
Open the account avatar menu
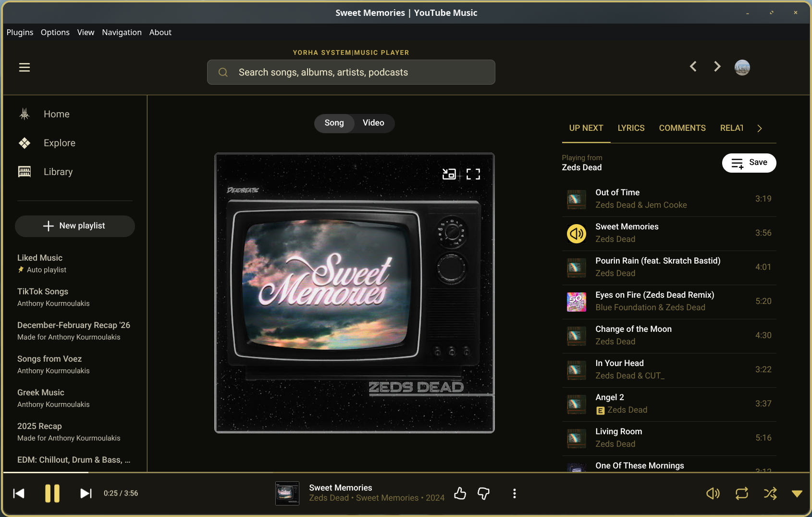[x=742, y=67]
